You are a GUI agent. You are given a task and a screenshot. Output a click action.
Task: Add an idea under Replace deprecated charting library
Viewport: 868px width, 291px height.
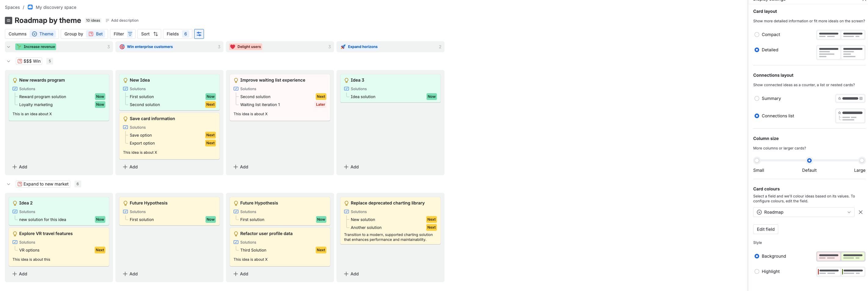tap(351, 274)
